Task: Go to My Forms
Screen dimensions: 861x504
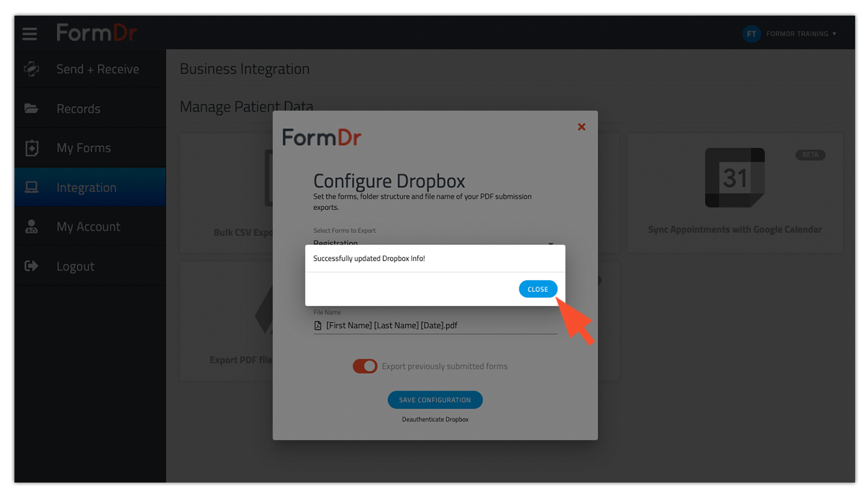Action: click(90, 148)
